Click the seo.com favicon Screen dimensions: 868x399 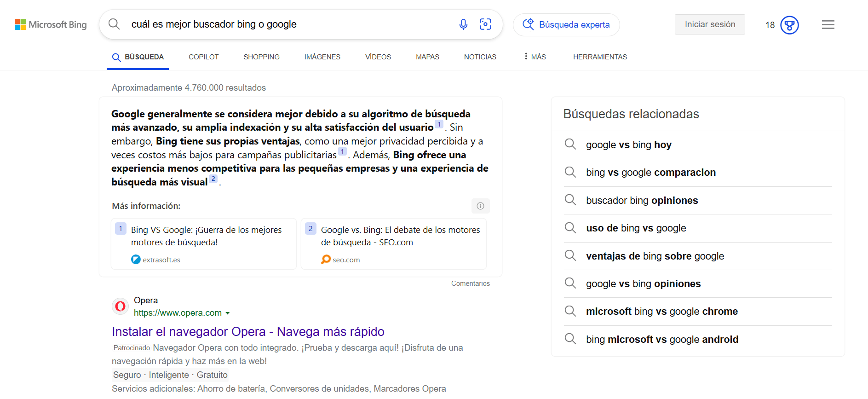coord(326,260)
